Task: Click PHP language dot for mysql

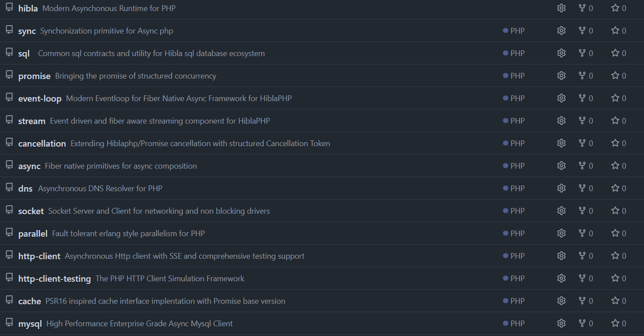Action: 505,323
